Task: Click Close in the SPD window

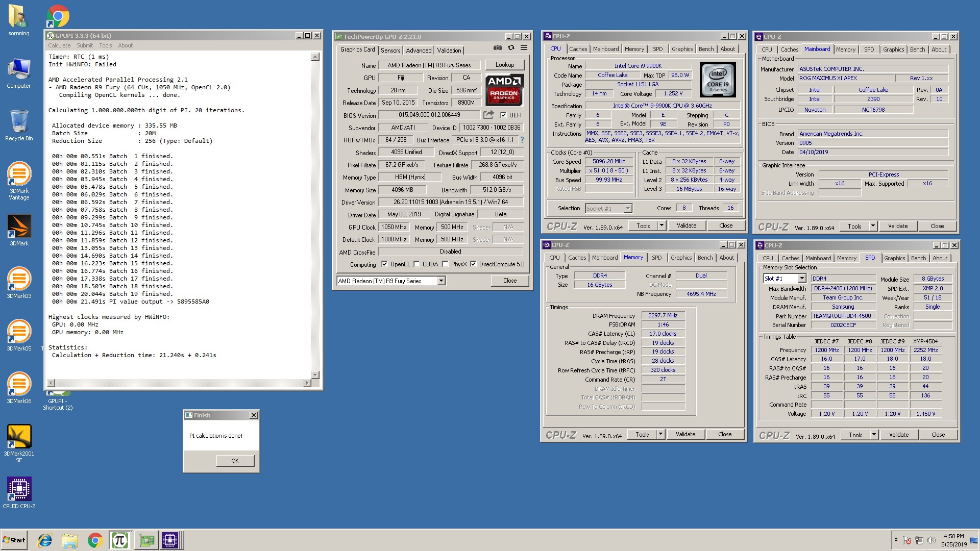Action: click(938, 435)
